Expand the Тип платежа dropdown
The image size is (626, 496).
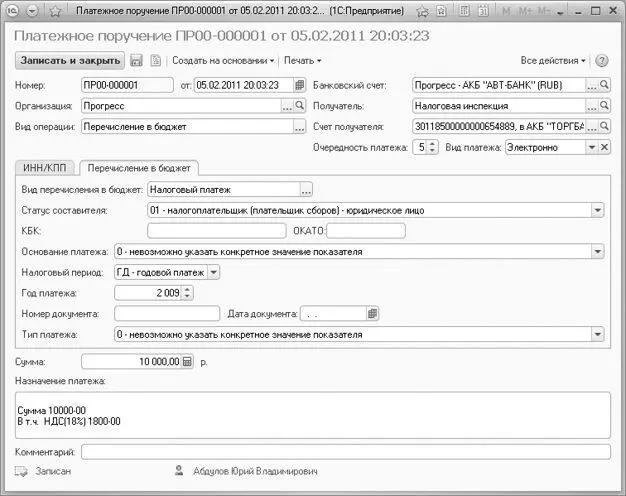point(597,334)
